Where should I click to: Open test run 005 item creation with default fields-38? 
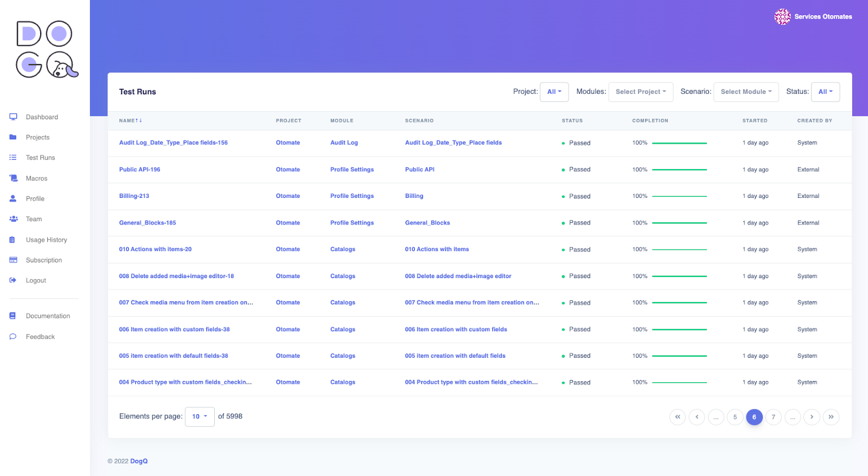pos(174,356)
